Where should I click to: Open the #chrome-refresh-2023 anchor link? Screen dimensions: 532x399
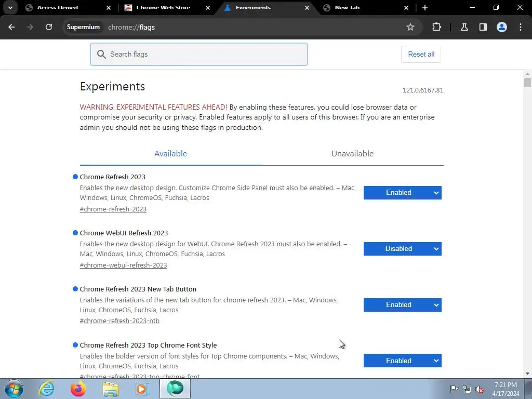coord(113,209)
